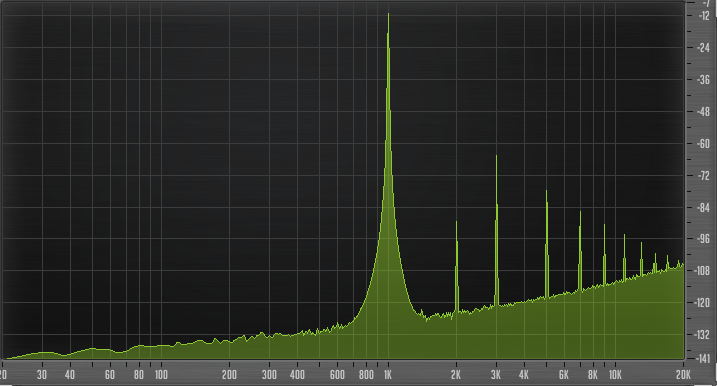Click the 1K fundamental peak tip

click(389, 15)
